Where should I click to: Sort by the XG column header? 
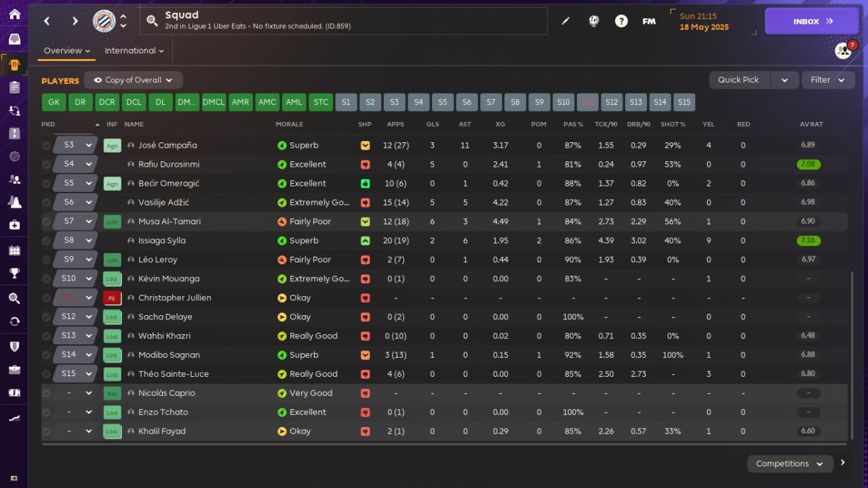[500, 125]
